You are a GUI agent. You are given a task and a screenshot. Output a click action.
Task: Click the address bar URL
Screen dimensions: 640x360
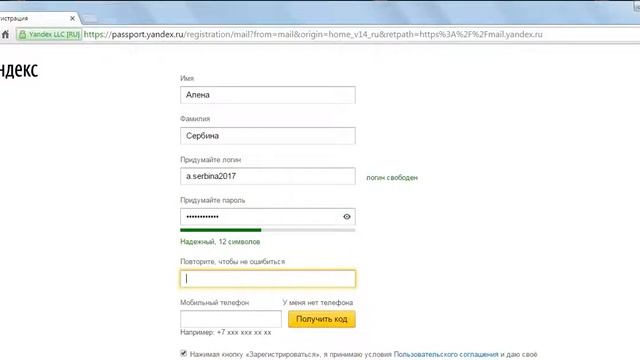coord(313,34)
